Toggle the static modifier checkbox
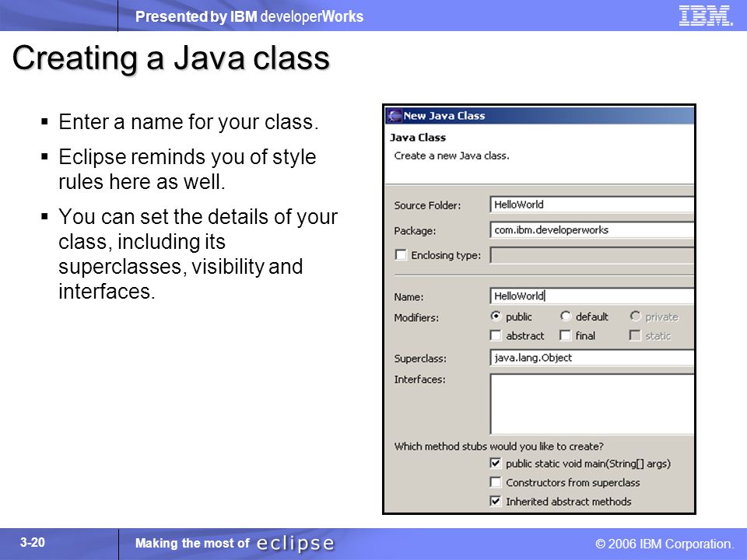747x560 pixels. (635, 336)
